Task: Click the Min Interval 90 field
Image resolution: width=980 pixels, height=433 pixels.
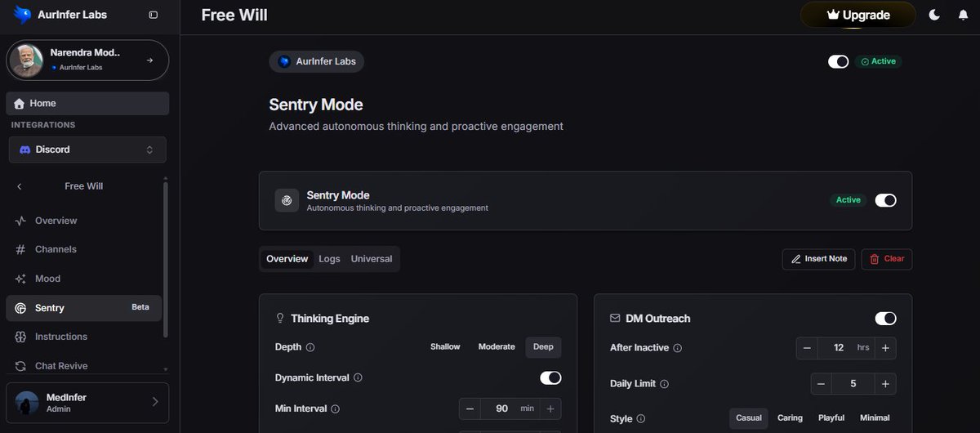Action: (x=510, y=408)
